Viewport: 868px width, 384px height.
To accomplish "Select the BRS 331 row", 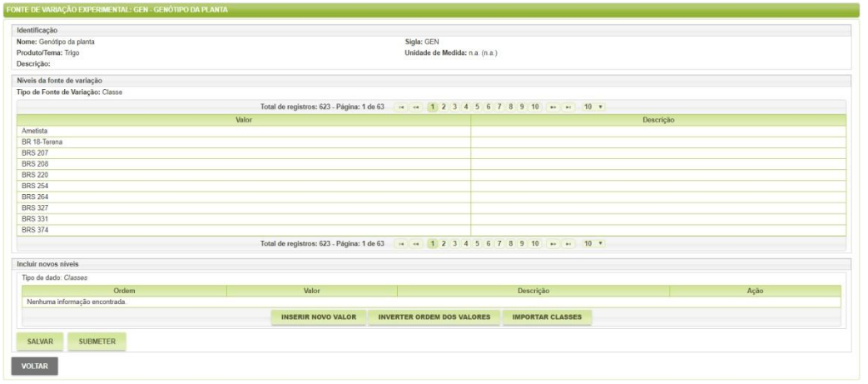I will 431,219.
